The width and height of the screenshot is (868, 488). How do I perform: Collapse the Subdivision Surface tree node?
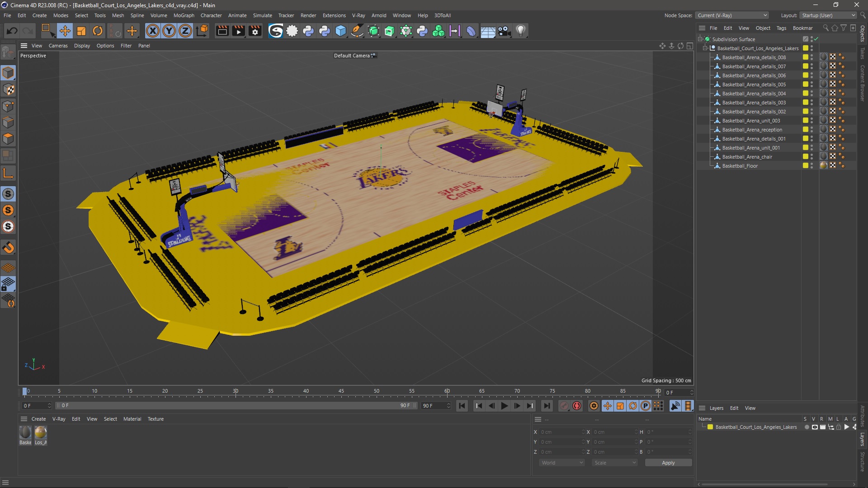tap(700, 39)
